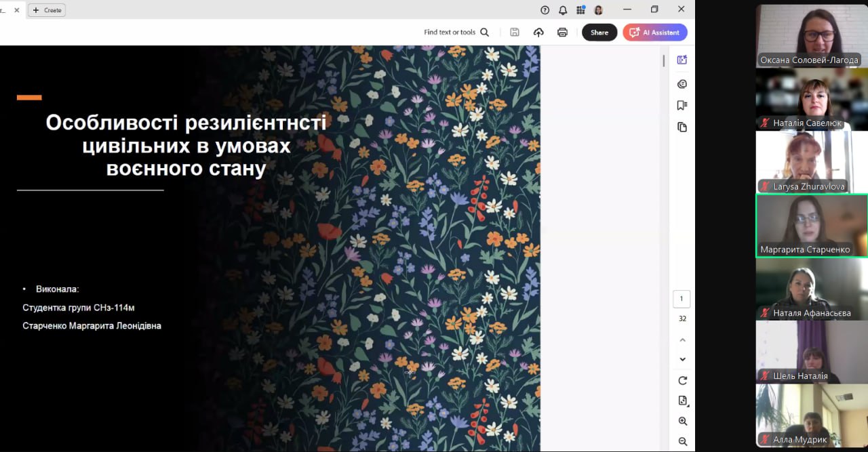Image resolution: width=868 pixels, height=452 pixels.
Task: Click the save file icon
Action: tap(515, 32)
